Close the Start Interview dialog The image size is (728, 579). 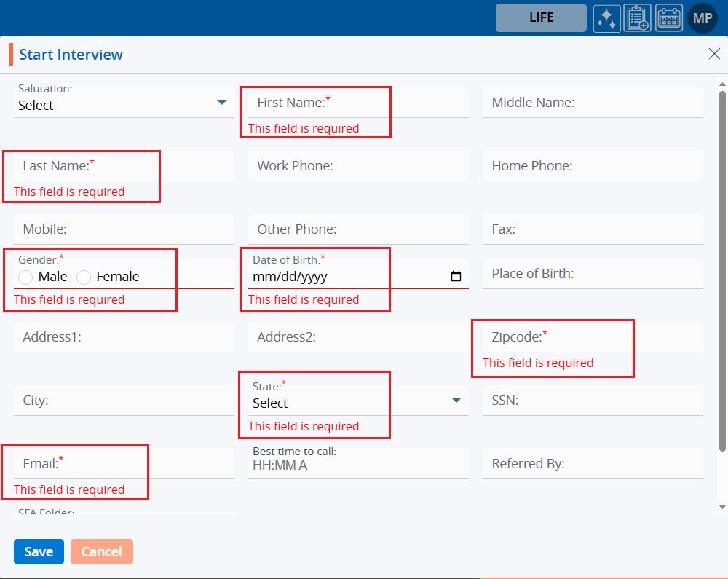click(x=714, y=53)
